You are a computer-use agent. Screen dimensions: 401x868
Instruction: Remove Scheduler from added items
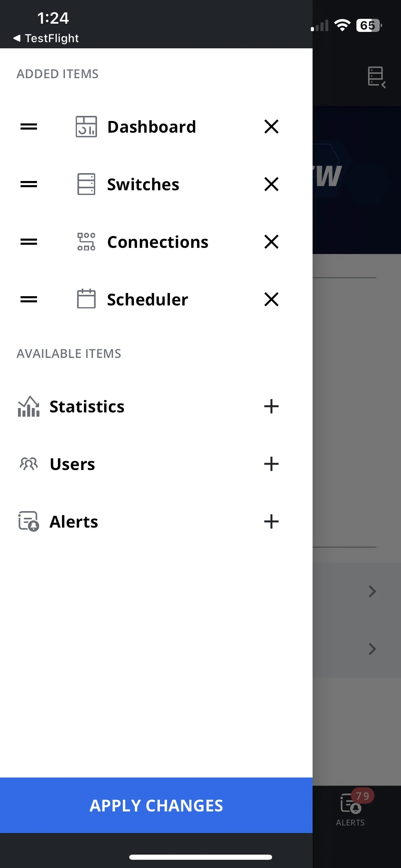click(271, 299)
